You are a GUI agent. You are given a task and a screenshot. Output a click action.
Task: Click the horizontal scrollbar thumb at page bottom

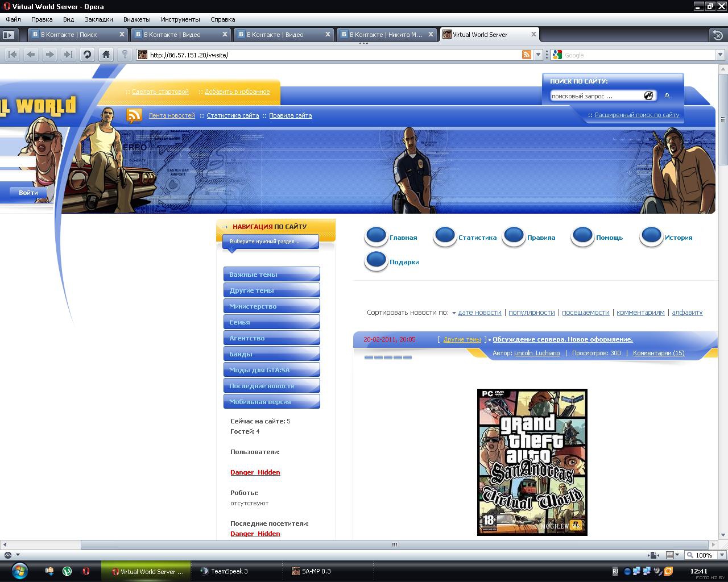394,544
